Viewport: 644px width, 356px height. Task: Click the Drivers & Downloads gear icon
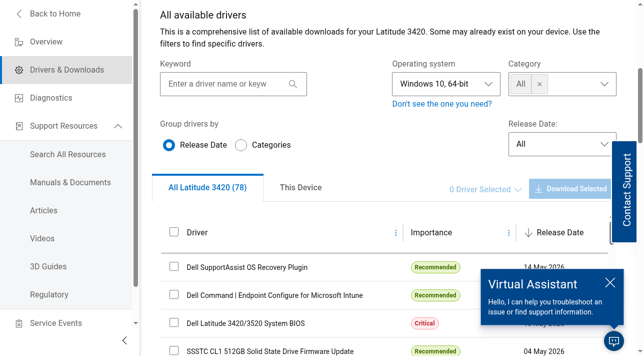tap(19, 70)
